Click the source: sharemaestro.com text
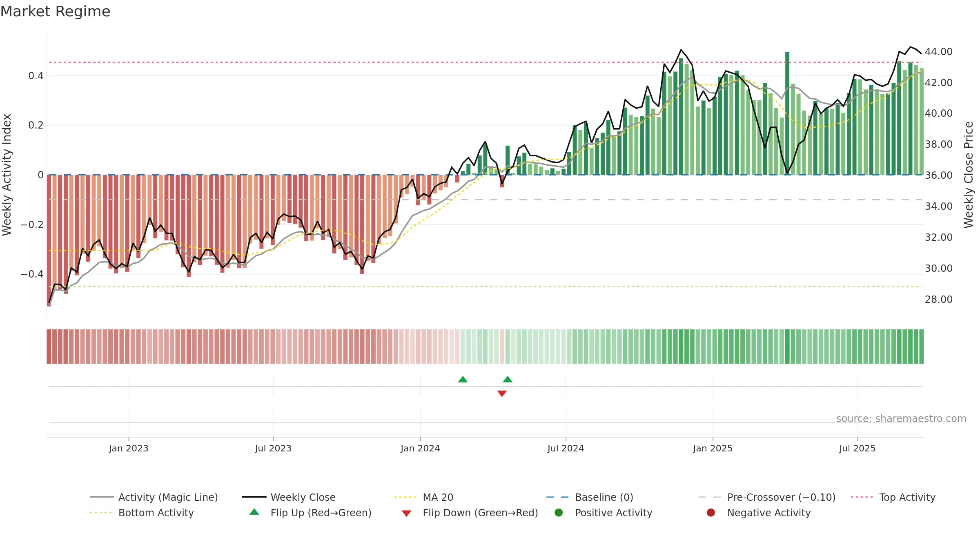The width and height of the screenshot is (980, 551). tap(901, 419)
